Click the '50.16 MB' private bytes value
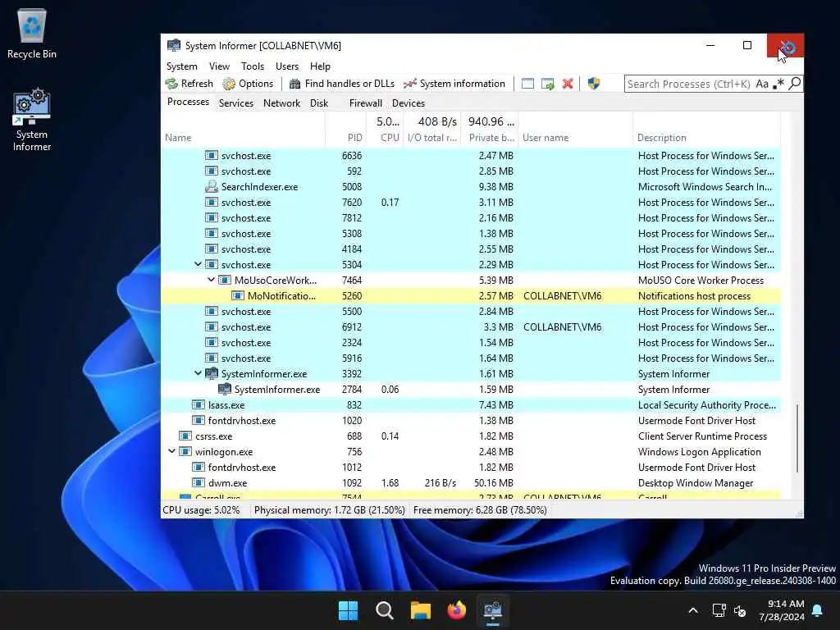 (493, 482)
